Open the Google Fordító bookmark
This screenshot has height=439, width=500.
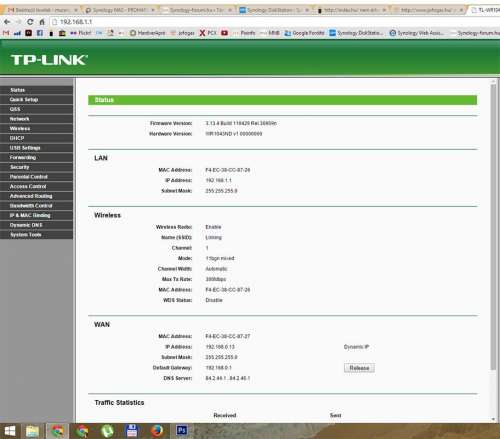304,33
